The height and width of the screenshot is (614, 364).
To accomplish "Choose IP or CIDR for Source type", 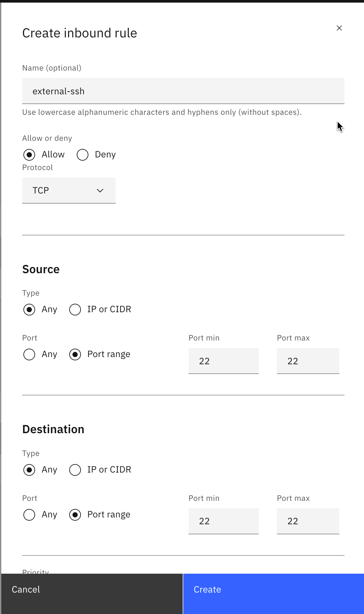I will coord(75,310).
